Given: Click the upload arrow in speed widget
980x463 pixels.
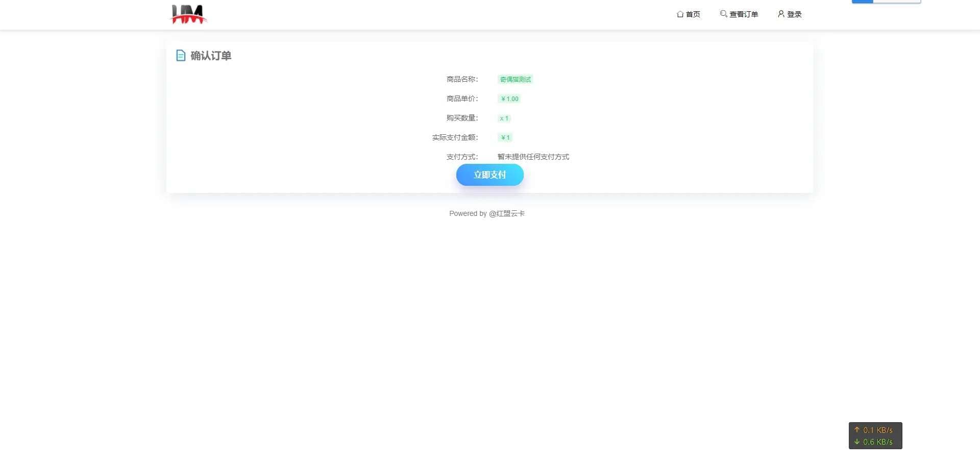Looking at the screenshot, I should pos(857,430).
